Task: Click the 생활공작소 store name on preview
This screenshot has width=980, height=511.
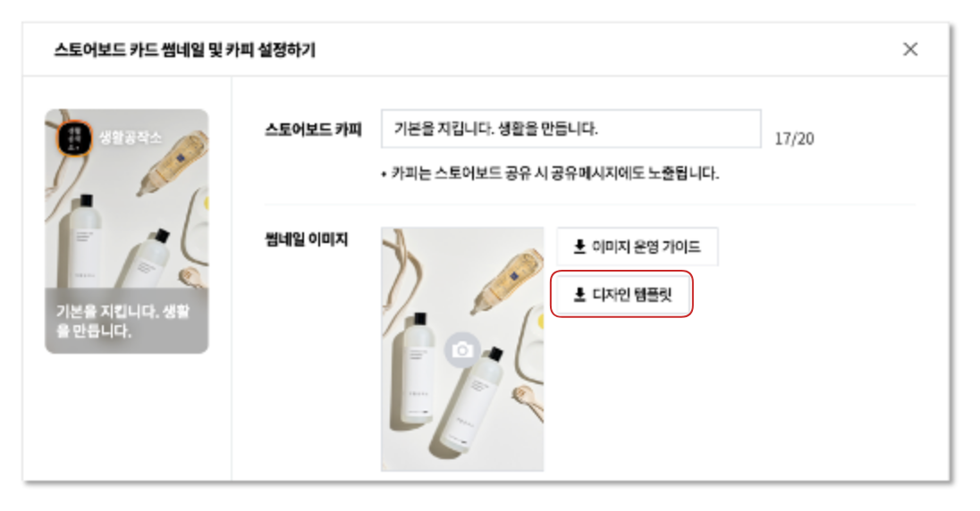Action: point(130,138)
